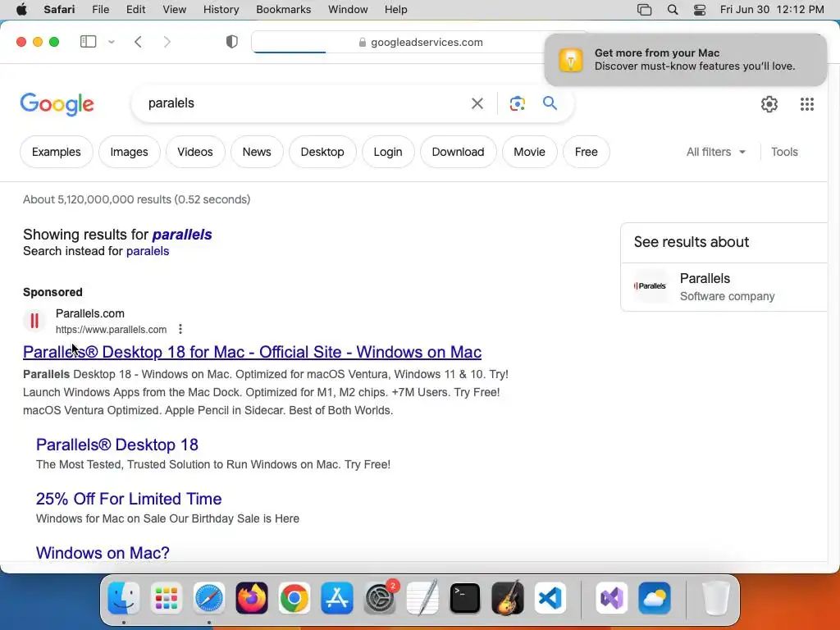Select the News filter chip
840x630 pixels.
pyautogui.click(x=257, y=152)
